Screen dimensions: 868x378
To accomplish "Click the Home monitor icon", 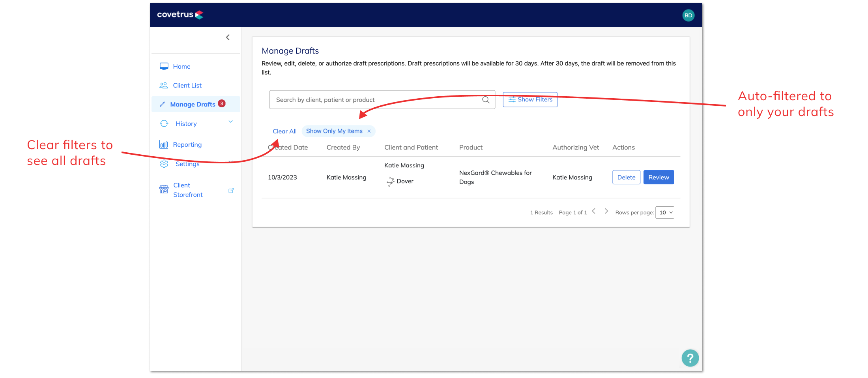I will [x=164, y=66].
